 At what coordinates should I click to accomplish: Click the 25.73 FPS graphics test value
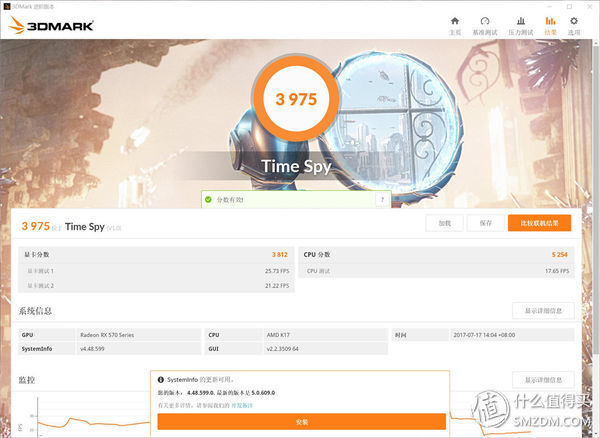[x=277, y=271]
